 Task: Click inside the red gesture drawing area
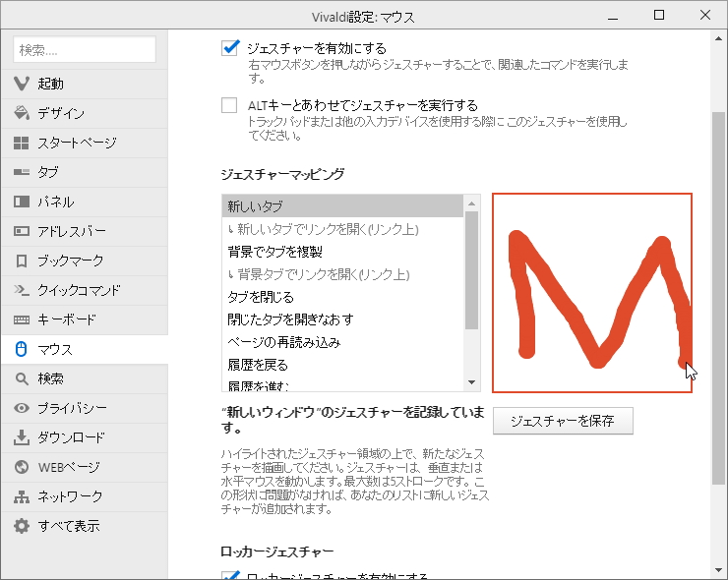point(592,293)
